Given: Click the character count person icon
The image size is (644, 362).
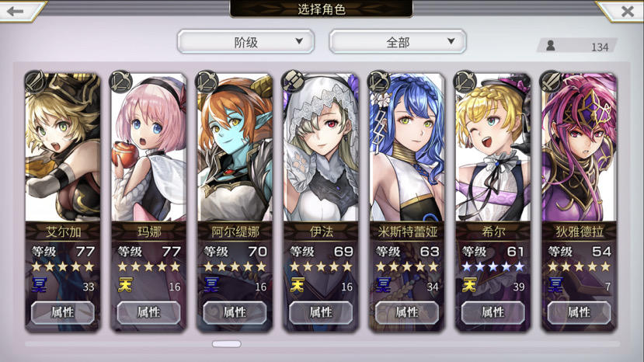Looking at the screenshot, I should (551, 45).
